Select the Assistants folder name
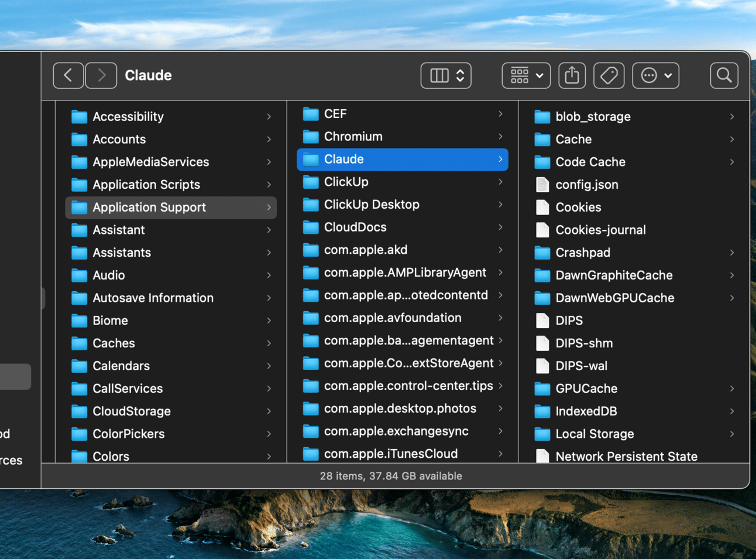The height and width of the screenshot is (559, 756). click(x=122, y=253)
